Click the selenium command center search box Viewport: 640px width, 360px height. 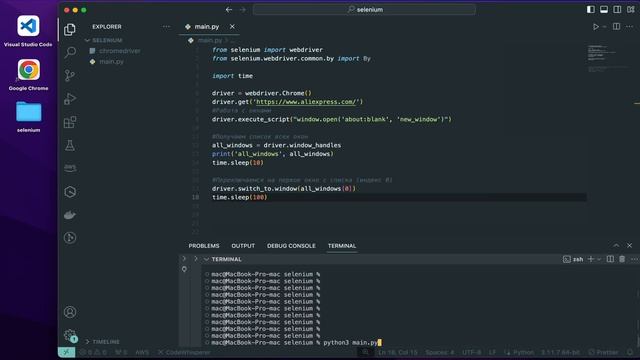[x=364, y=9]
